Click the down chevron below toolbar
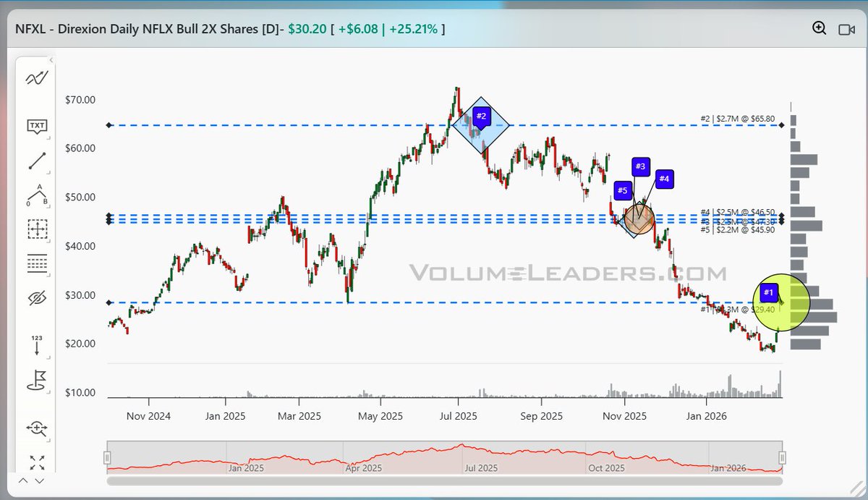868x500 pixels. pos(40,480)
